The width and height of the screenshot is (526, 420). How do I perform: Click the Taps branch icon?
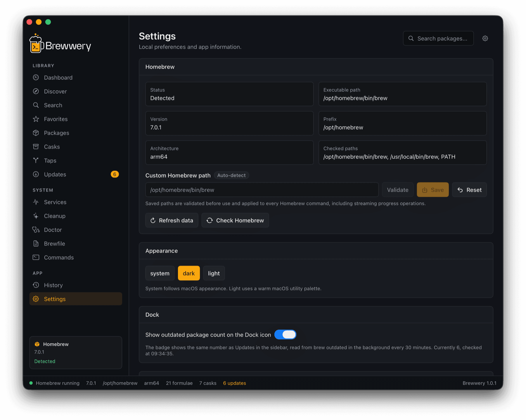(36, 160)
